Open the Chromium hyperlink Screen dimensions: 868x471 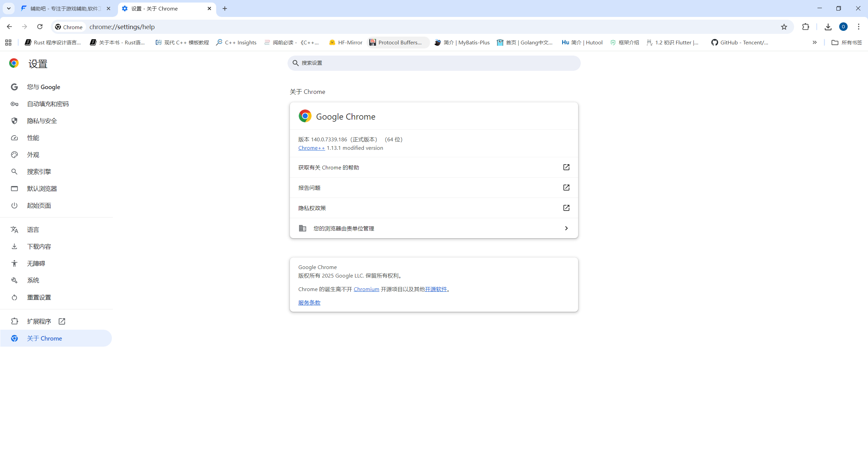(366, 289)
